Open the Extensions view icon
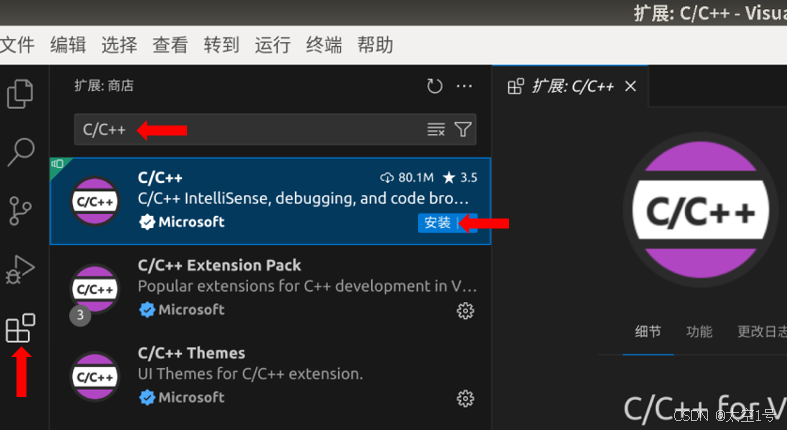Viewport: 787px width, 430px height. [20, 329]
